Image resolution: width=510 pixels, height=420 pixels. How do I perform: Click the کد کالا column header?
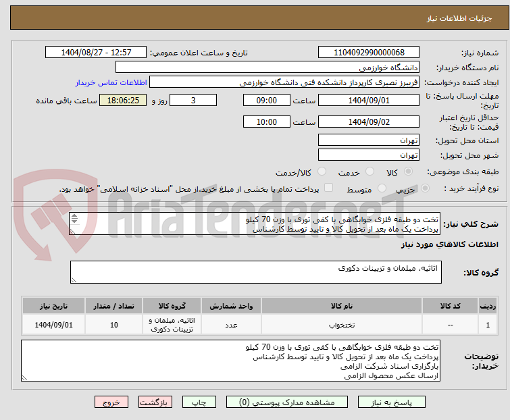point(450,306)
